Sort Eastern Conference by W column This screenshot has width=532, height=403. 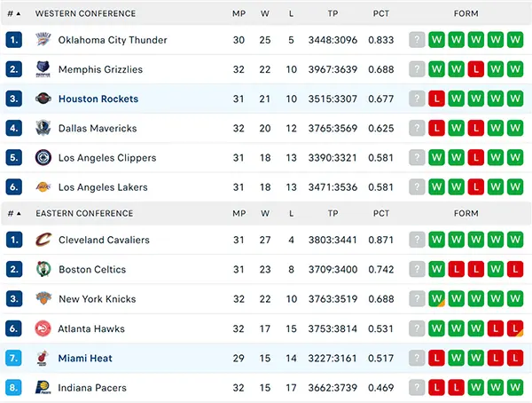[265, 213]
